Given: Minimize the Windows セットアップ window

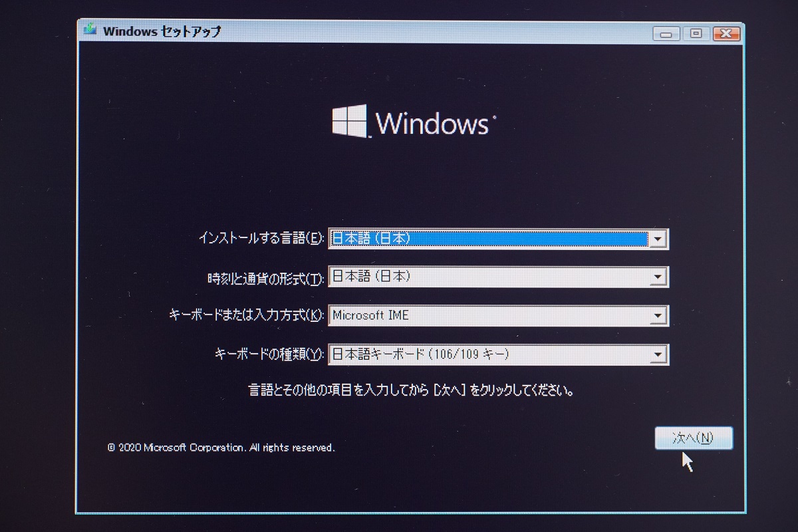Looking at the screenshot, I should click(667, 33).
